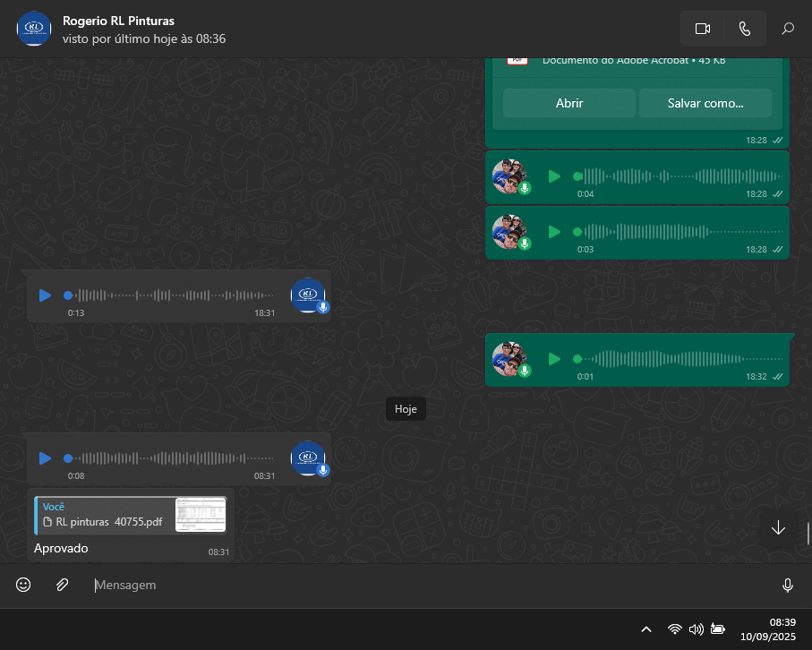Click the attach file paperclip icon

(62, 585)
